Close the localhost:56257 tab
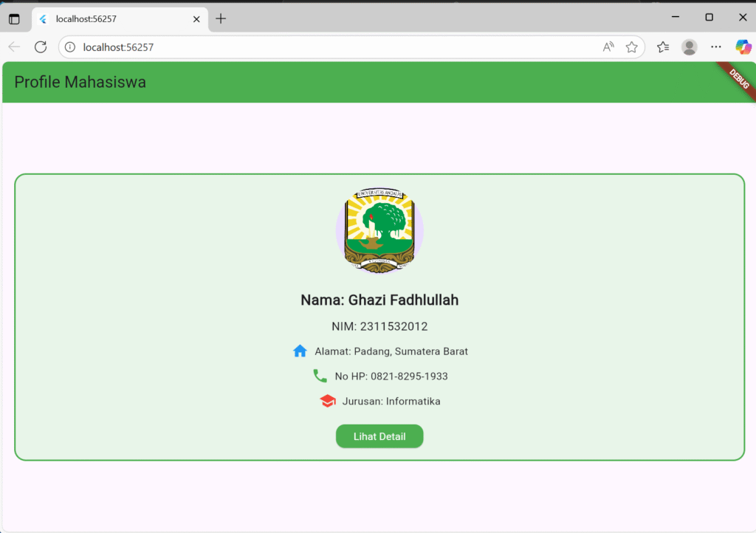Screen dimensions: 756x533 pos(196,18)
